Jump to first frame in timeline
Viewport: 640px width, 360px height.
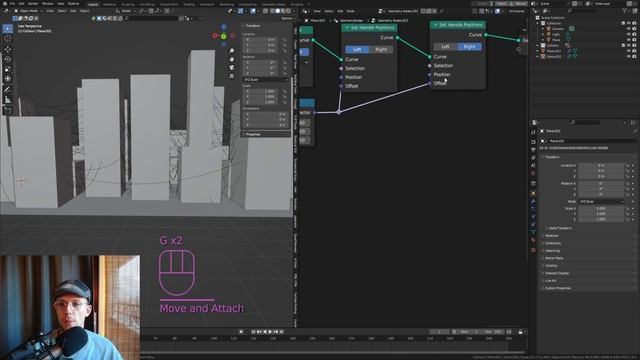coord(253,332)
